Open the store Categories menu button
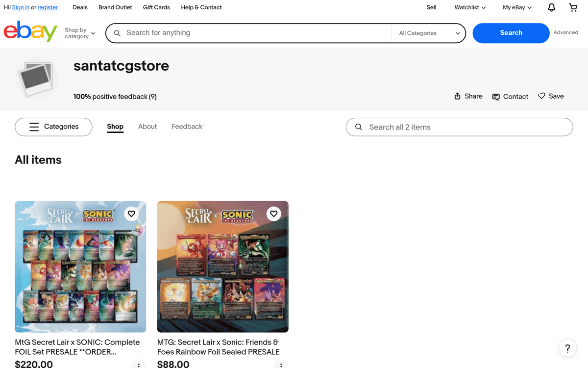588x368 pixels. click(53, 127)
